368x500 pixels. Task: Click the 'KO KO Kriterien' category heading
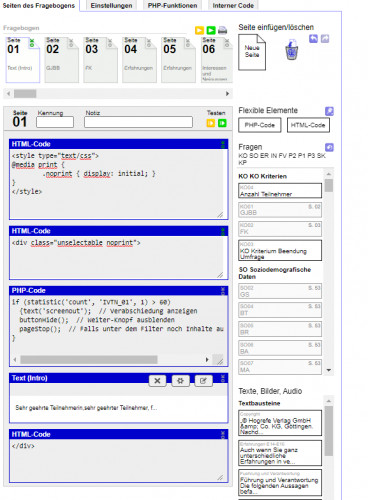point(263,176)
